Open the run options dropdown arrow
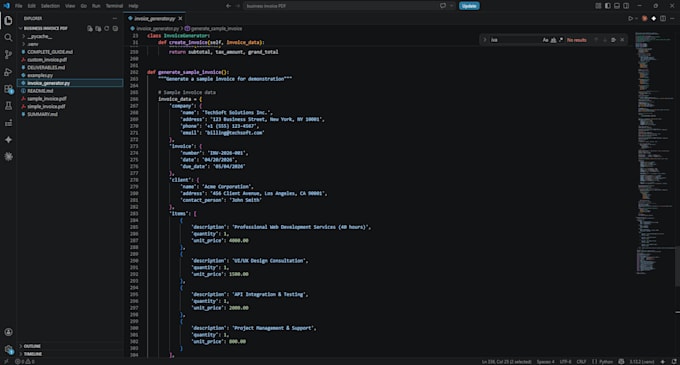The image size is (680, 365). [x=636, y=19]
